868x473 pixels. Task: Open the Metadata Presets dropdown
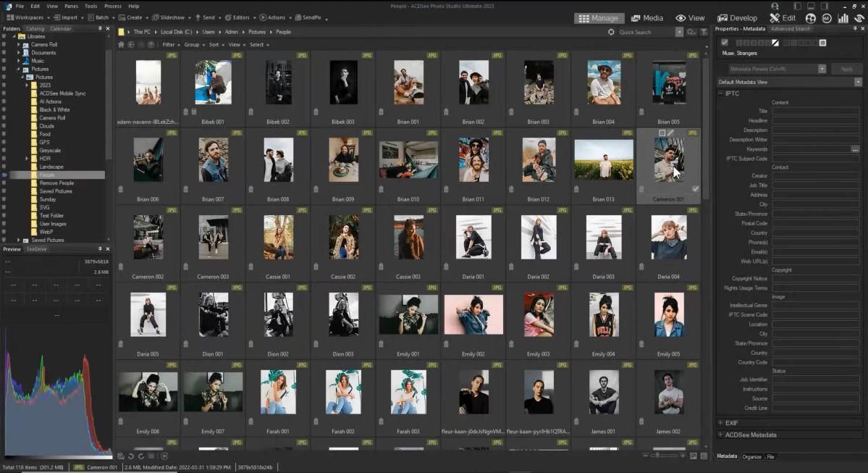coord(822,70)
